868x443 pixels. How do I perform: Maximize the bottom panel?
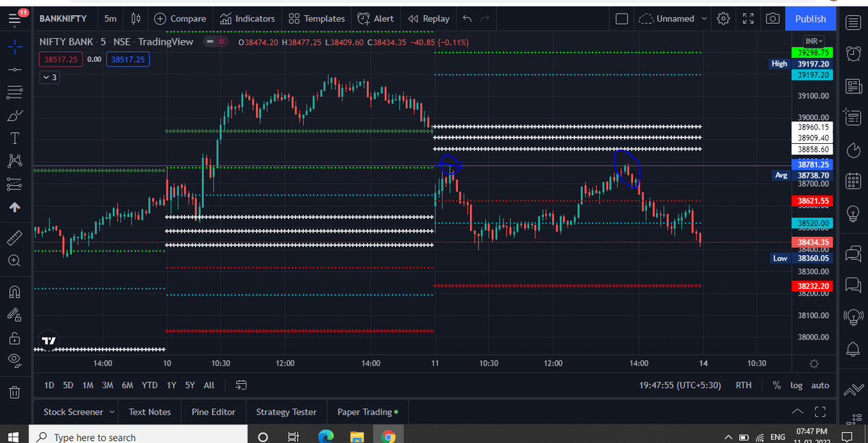point(820,412)
